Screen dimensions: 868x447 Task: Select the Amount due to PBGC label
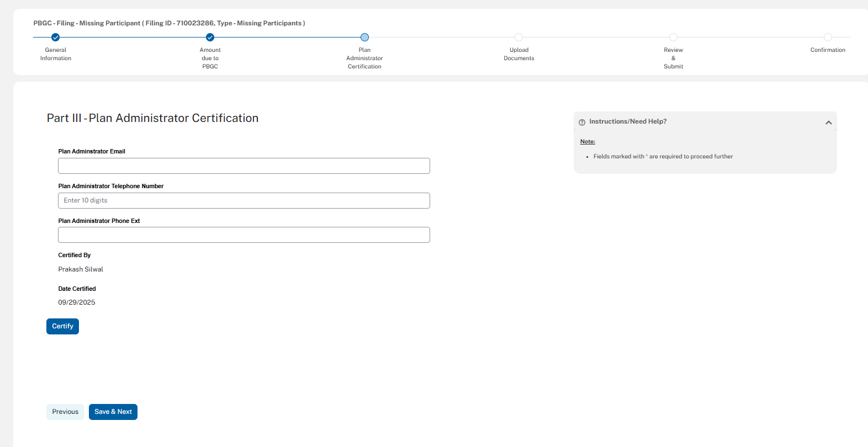pos(210,58)
